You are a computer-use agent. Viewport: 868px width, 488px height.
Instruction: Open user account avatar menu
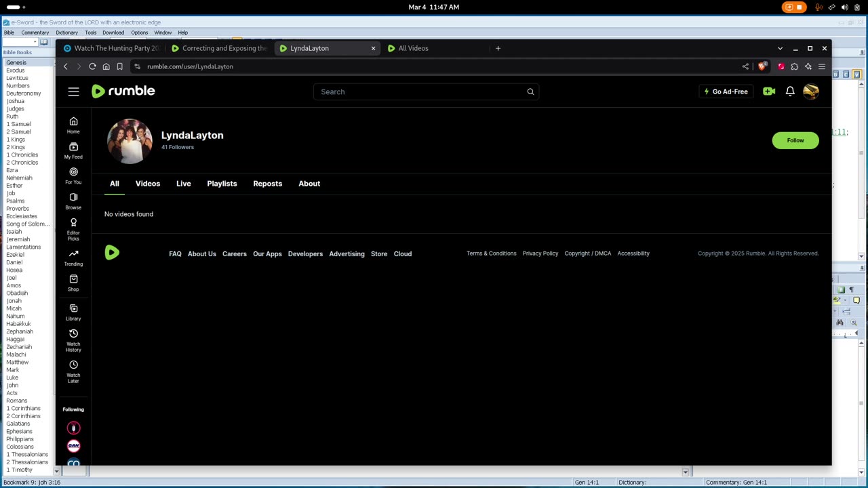pyautogui.click(x=811, y=91)
